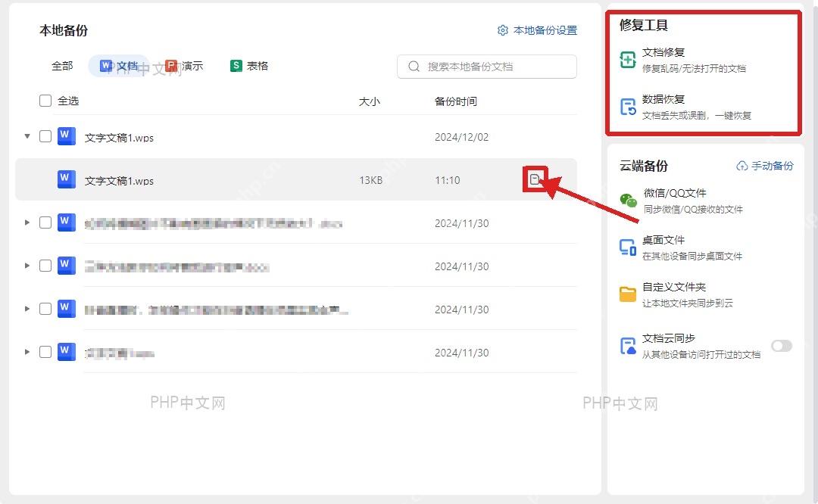Click the W icon of the 13KB 文字文稿1.wps row
Viewport: 818px width, 504px height.
pyautogui.click(x=66, y=179)
